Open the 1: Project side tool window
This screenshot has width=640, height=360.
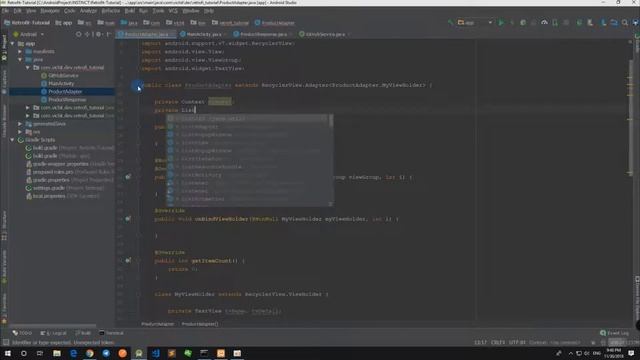click(4, 48)
